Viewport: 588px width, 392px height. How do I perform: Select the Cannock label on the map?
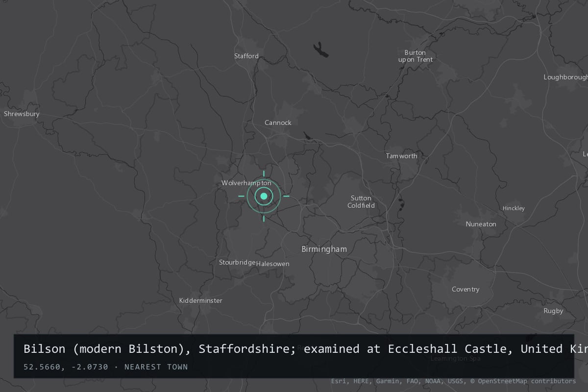pyautogui.click(x=278, y=122)
